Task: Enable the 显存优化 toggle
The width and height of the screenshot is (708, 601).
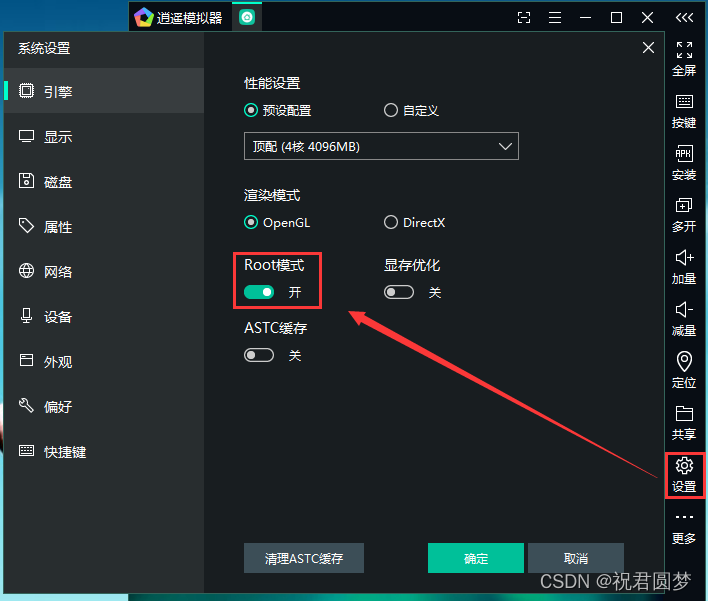Action: pos(399,292)
